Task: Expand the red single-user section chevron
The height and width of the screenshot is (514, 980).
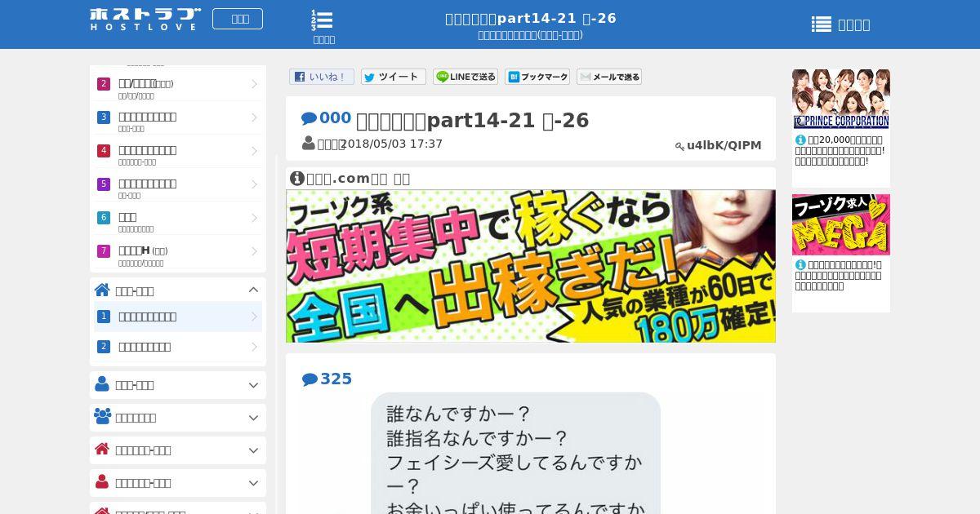Action: click(253, 483)
